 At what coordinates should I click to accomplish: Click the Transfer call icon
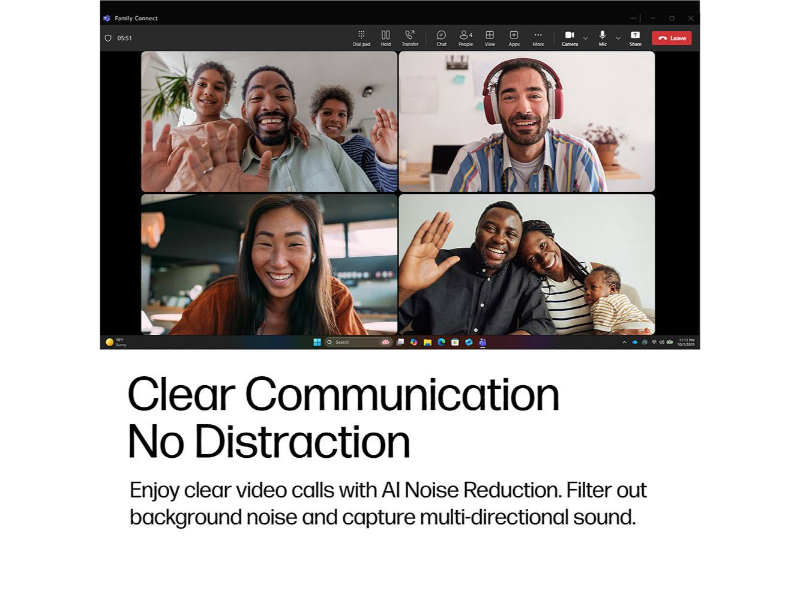pos(410,38)
